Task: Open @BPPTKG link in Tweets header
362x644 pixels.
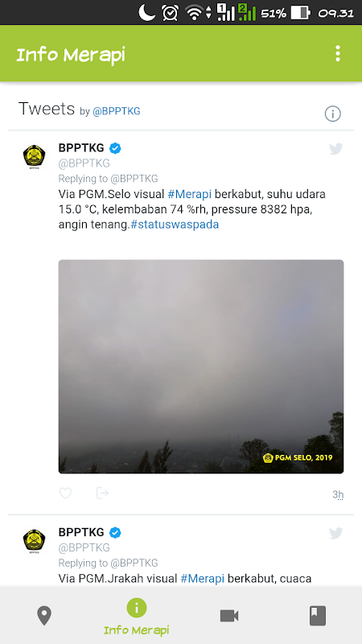Action: pyautogui.click(x=116, y=111)
